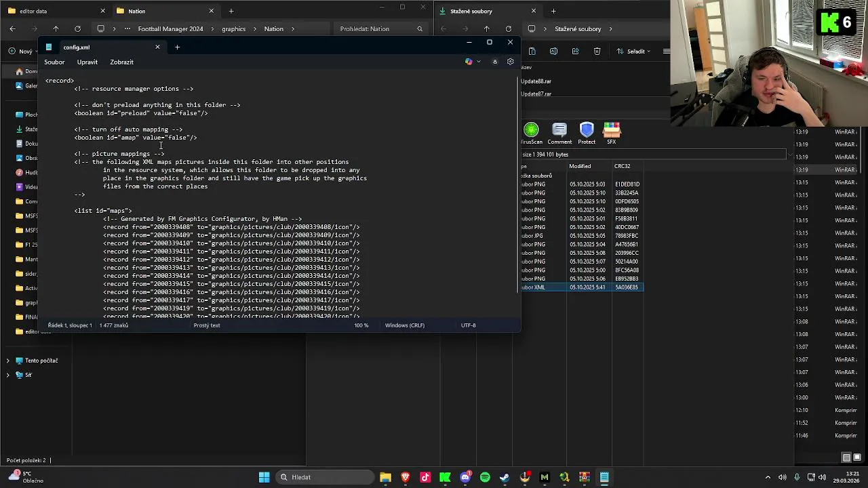Click Windows (CRLF) line ending indicator
The height and width of the screenshot is (488, 868).
(405, 325)
